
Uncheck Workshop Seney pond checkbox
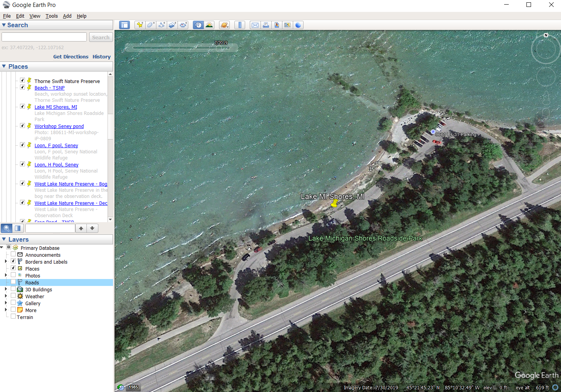pos(22,126)
